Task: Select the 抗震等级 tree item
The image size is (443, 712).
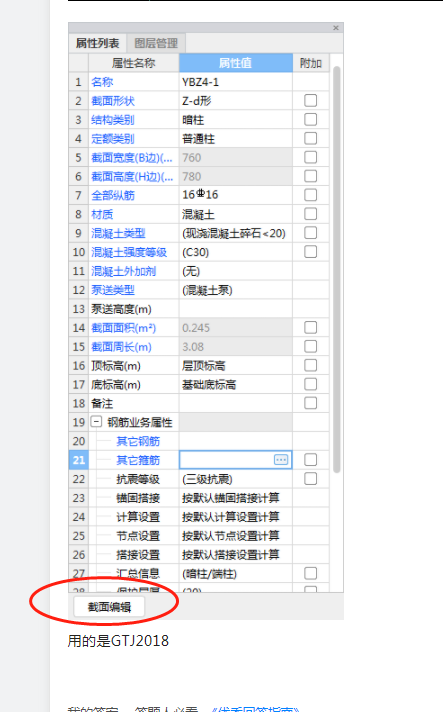Action: (x=138, y=479)
